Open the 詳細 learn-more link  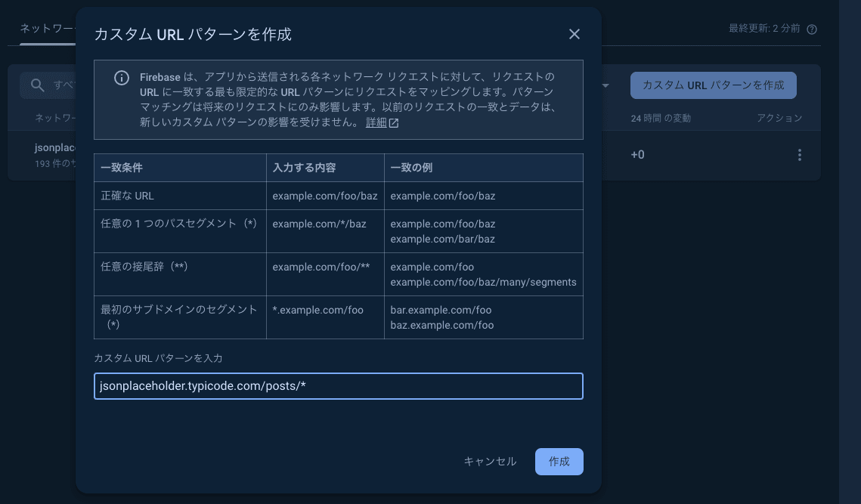376,122
